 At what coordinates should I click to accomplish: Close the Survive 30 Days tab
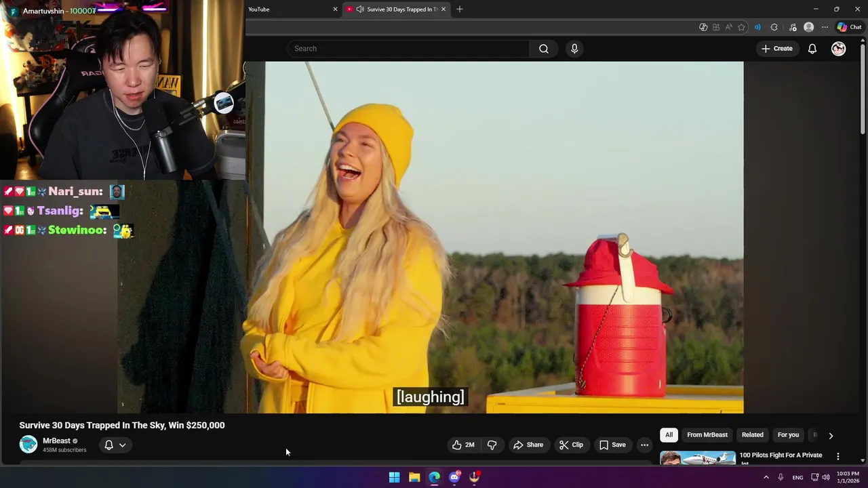[x=443, y=9]
